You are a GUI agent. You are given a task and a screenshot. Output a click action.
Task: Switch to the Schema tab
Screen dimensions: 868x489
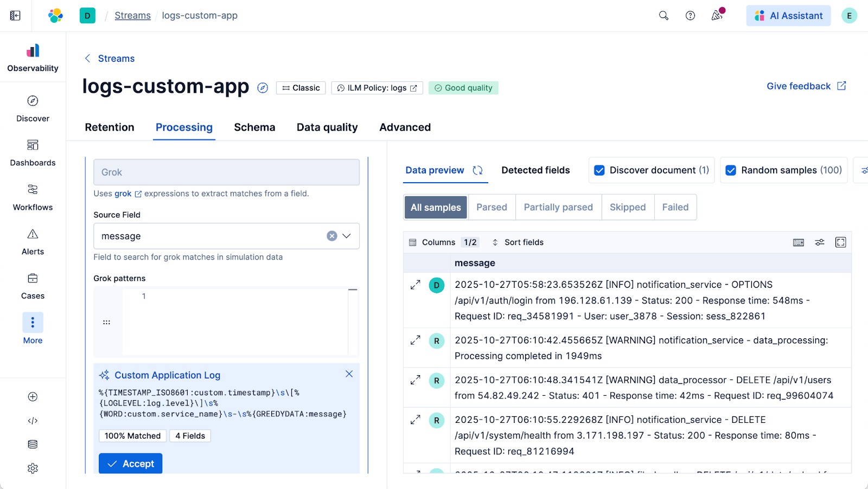coord(254,127)
